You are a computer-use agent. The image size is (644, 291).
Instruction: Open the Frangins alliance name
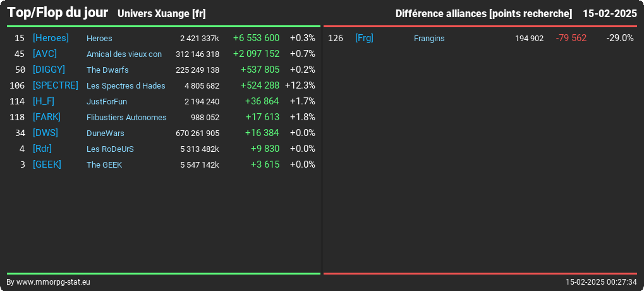429,39
